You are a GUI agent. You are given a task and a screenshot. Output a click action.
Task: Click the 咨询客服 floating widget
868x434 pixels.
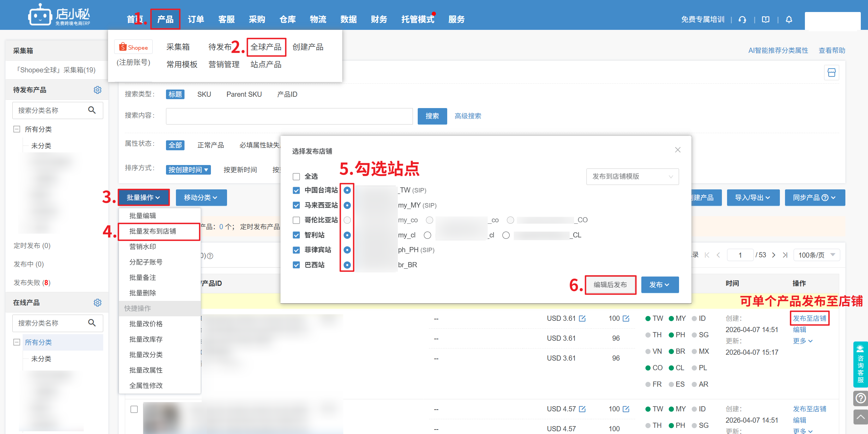tap(860, 364)
